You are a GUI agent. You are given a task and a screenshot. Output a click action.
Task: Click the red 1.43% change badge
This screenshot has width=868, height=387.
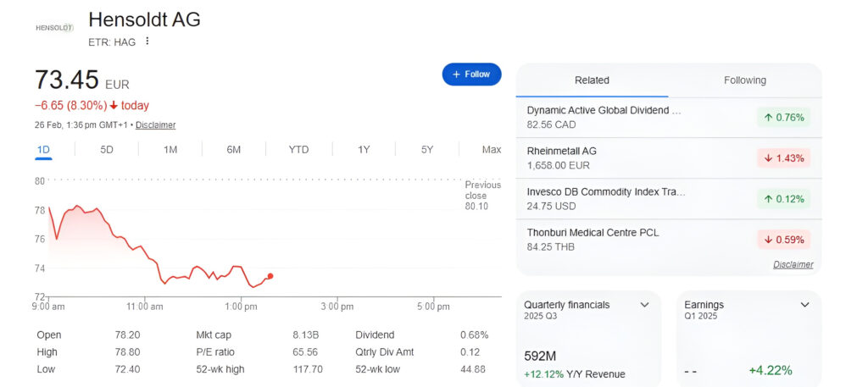783,158
